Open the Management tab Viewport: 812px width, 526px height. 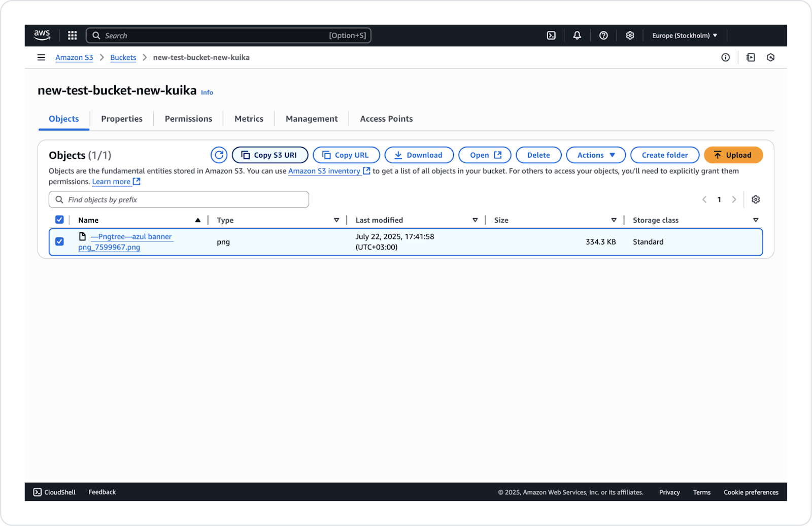pyautogui.click(x=312, y=119)
